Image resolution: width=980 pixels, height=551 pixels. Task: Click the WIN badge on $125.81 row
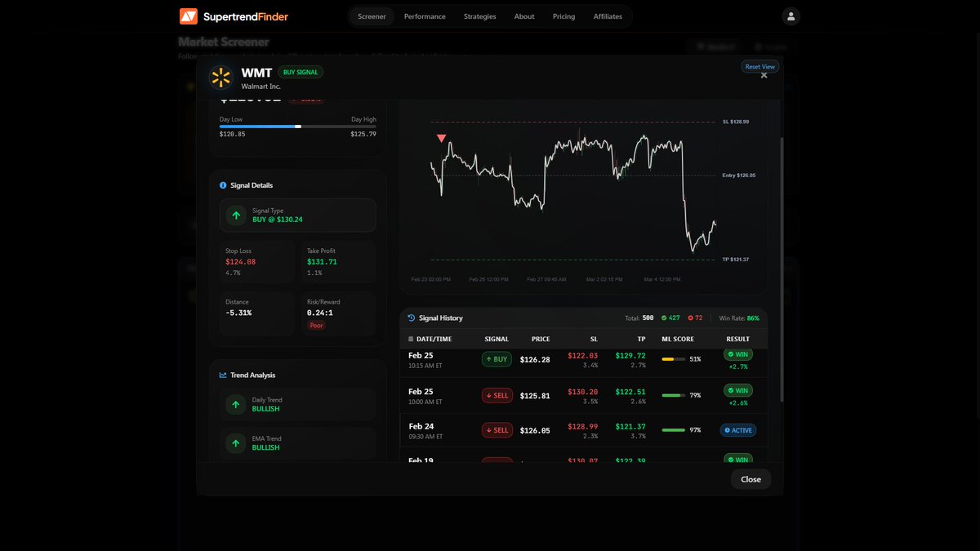pos(737,390)
